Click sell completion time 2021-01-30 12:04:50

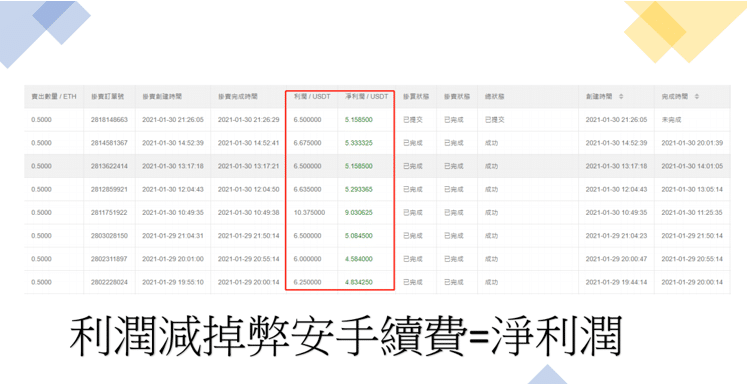(x=249, y=190)
